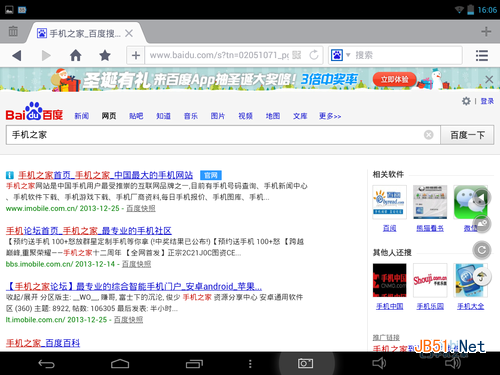The width and height of the screenshot is (500, 375).
Task: Go to the browser home page
Action: point(76,55)
